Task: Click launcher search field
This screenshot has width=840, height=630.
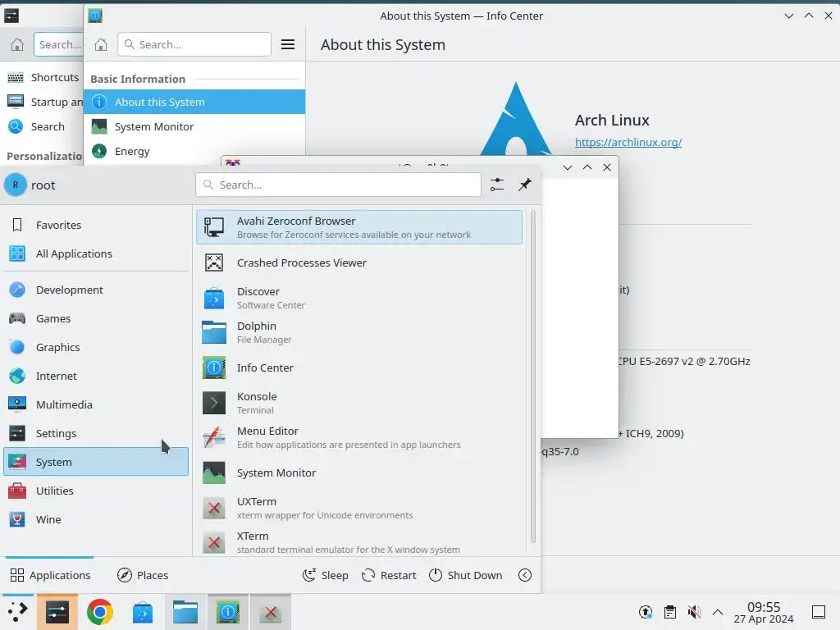Action: (338, 185)
